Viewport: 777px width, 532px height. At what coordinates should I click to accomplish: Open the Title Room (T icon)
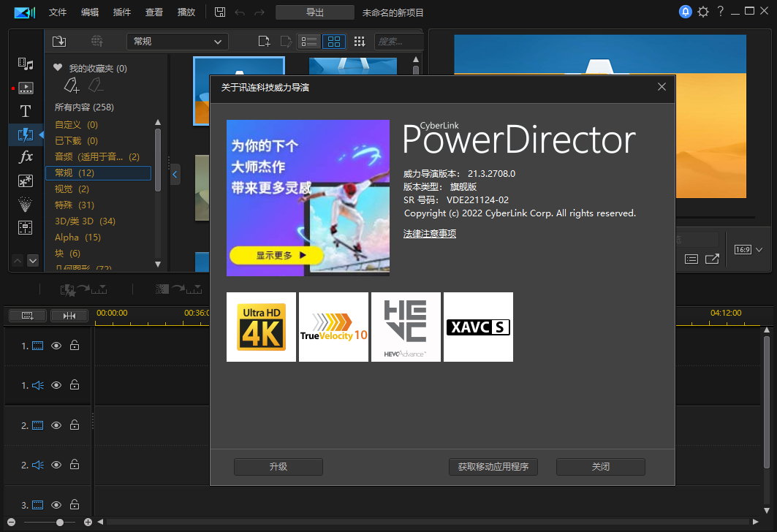[x=26, y=111]
